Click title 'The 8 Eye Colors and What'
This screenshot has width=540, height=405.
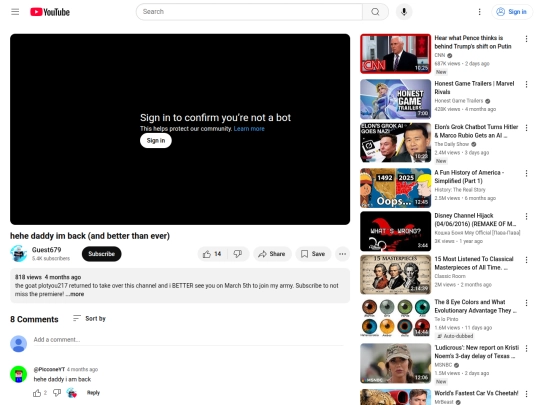coord(476,306)
